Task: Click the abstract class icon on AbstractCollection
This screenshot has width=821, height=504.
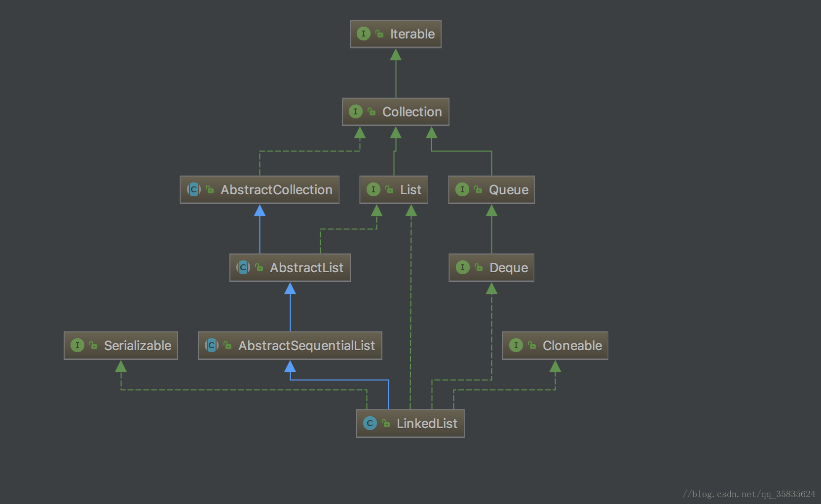Action: (194, 189)
